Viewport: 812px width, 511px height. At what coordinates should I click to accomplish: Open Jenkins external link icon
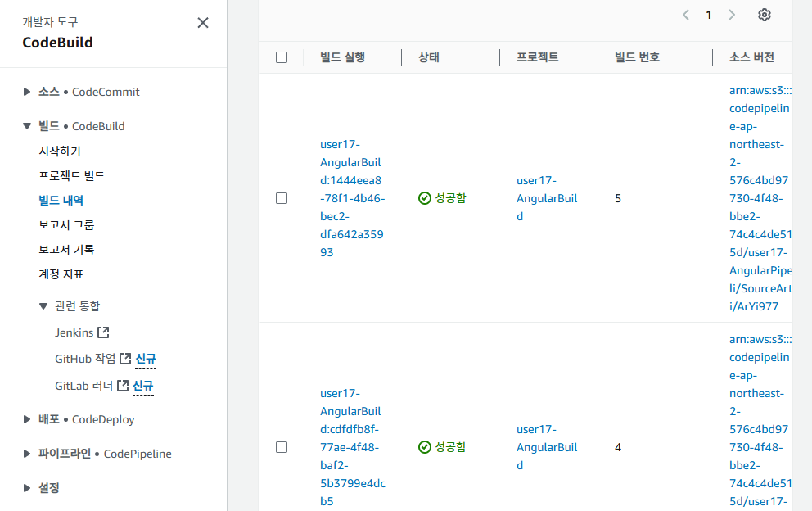point(104,332)
